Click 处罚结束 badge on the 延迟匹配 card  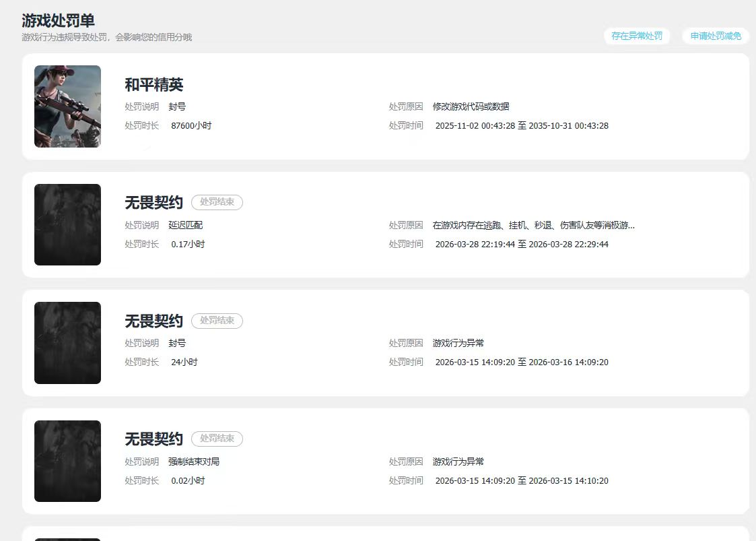(217, 201)
